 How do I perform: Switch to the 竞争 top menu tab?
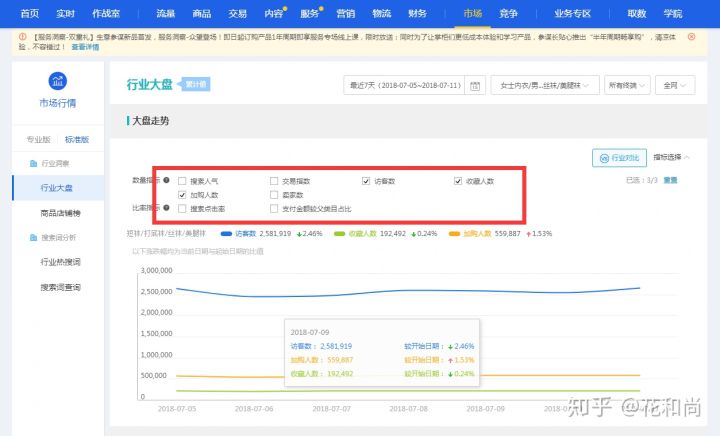[509, 13]
